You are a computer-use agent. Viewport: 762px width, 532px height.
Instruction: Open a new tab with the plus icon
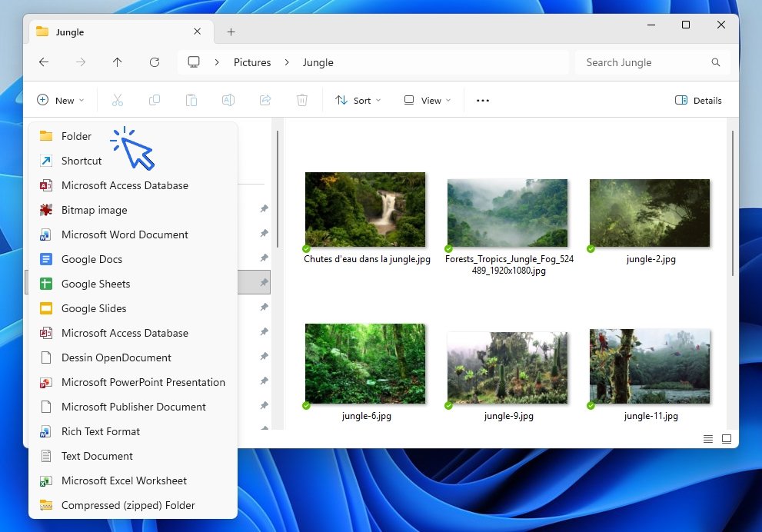coord(231,32)
